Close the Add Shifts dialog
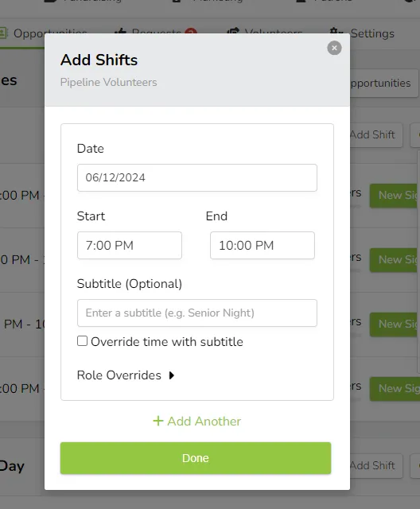Screen dimensions: 420x509 click(334, 48)
